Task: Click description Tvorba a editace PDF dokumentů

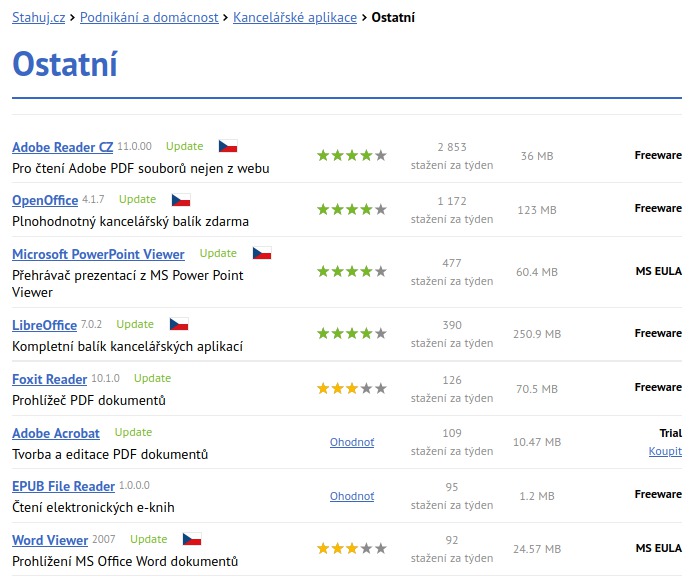Action: click(x=110, y=454)
